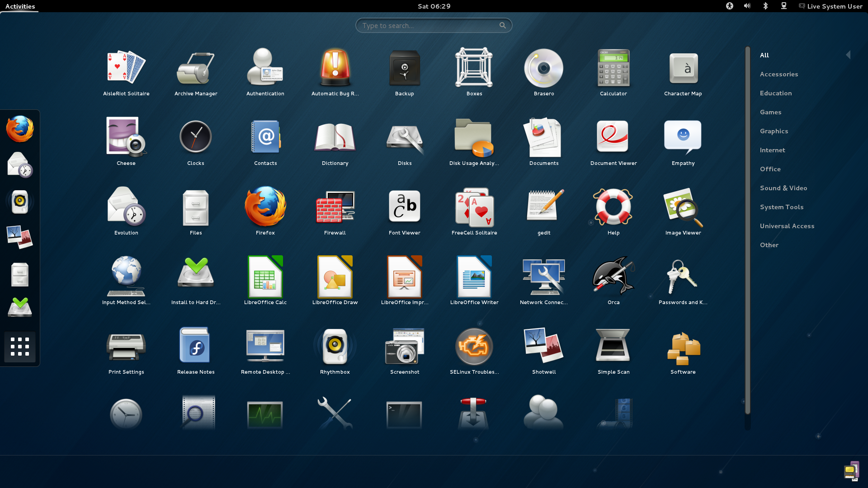Open the Firewall configuration tool

[x=335, y=208]
